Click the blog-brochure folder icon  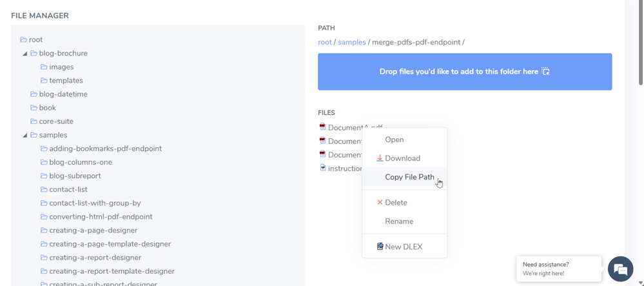coord(34,54)
